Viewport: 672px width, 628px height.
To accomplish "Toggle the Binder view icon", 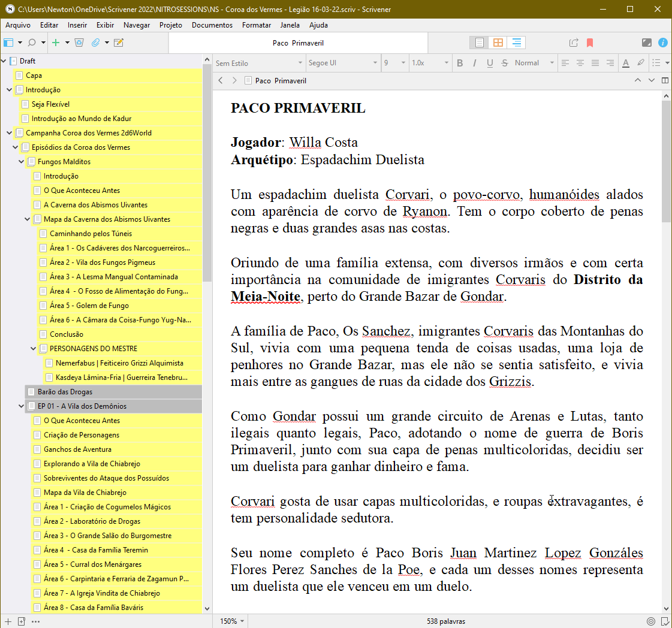I will click(x=8, y=43).
